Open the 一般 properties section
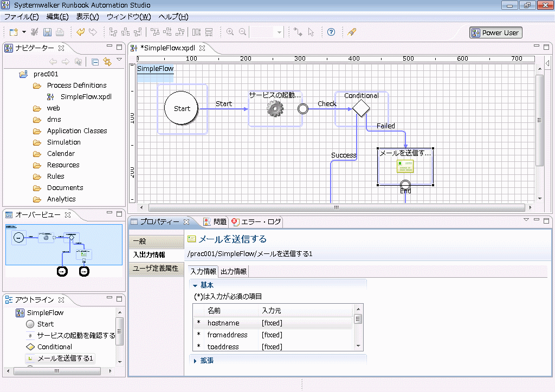This screenshot has height=392, width=555. [x=156, y=241]
